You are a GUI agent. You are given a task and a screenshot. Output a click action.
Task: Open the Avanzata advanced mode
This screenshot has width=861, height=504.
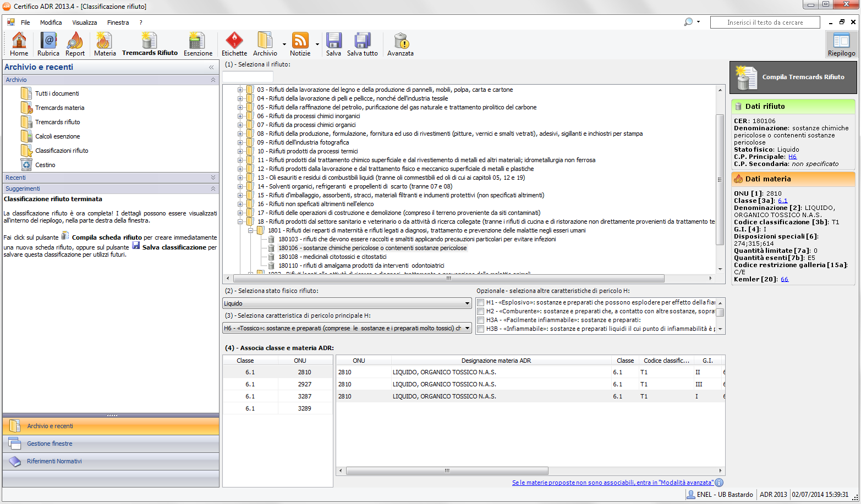click(x=400, y=44)
